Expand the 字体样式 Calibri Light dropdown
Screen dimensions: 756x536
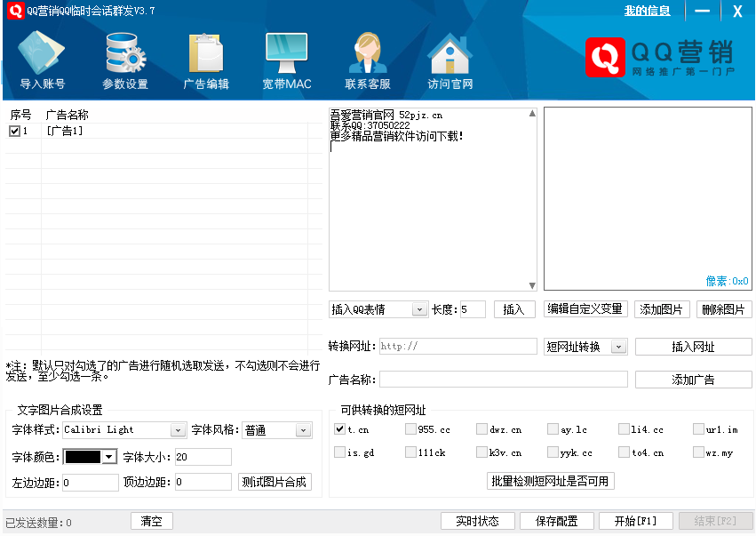coord(178,430)
